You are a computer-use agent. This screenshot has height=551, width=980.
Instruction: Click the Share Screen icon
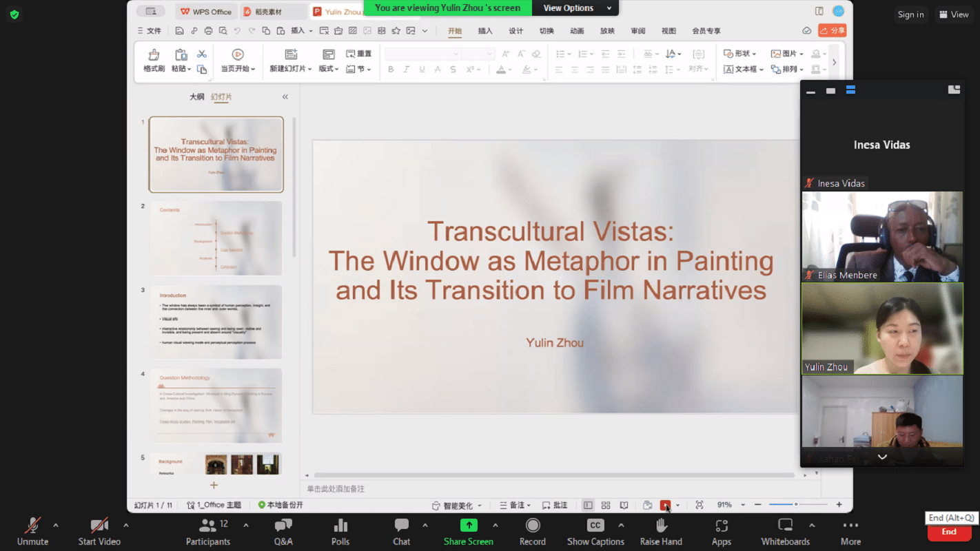(x=469, y=526)
